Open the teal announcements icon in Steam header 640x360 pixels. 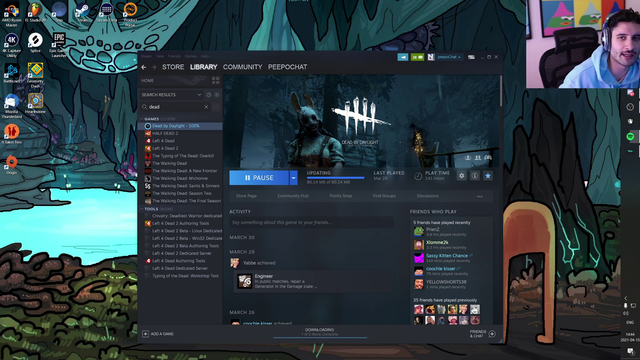click(403, 57)
